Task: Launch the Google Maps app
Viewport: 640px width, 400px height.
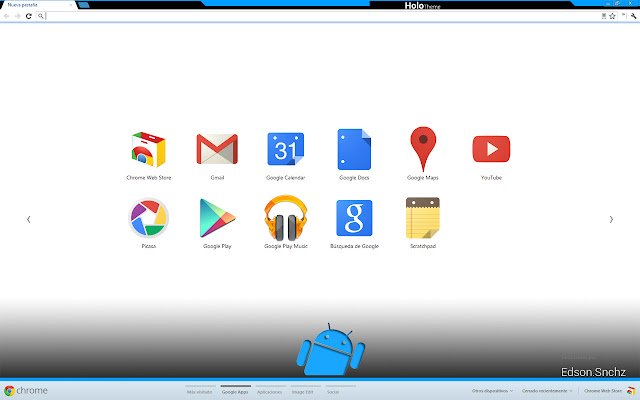Action: click(x=423, y=149)
